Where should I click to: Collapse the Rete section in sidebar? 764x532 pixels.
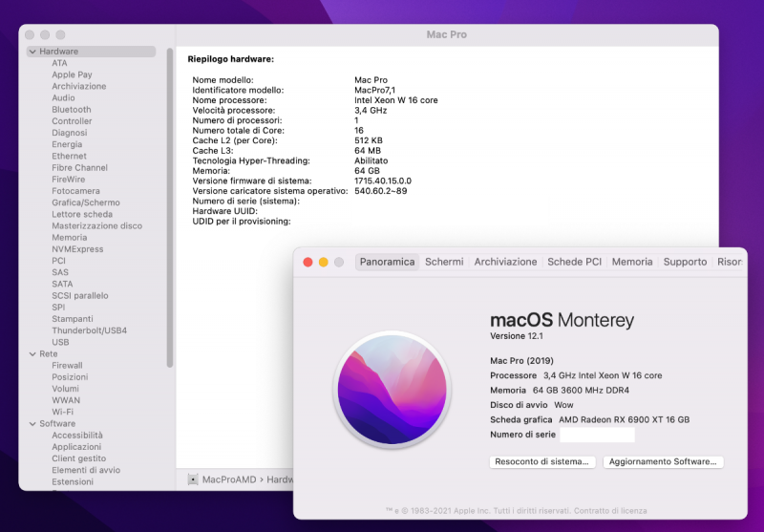click(x=32, y=353)
